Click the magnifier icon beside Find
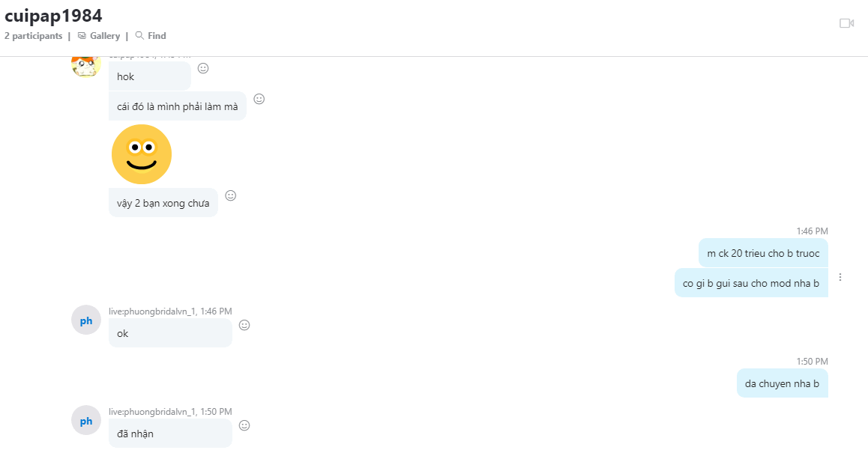 click(139, 35)
